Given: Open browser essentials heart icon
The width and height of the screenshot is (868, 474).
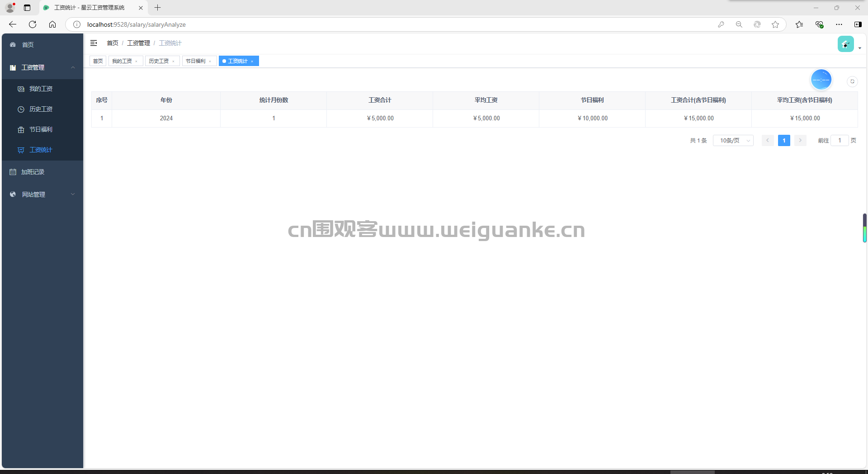Looking at the screenshot, I should [x=819, y=24].
